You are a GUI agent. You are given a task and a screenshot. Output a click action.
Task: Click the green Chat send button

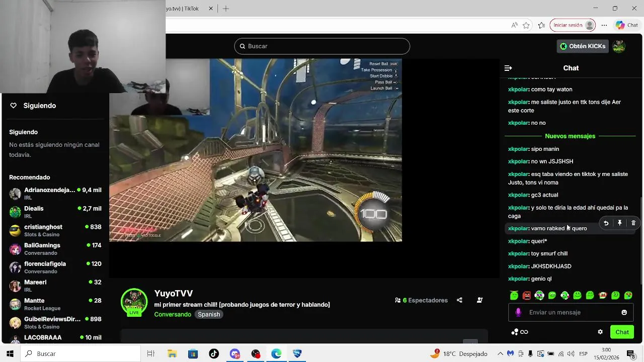[x=622, y=332]
